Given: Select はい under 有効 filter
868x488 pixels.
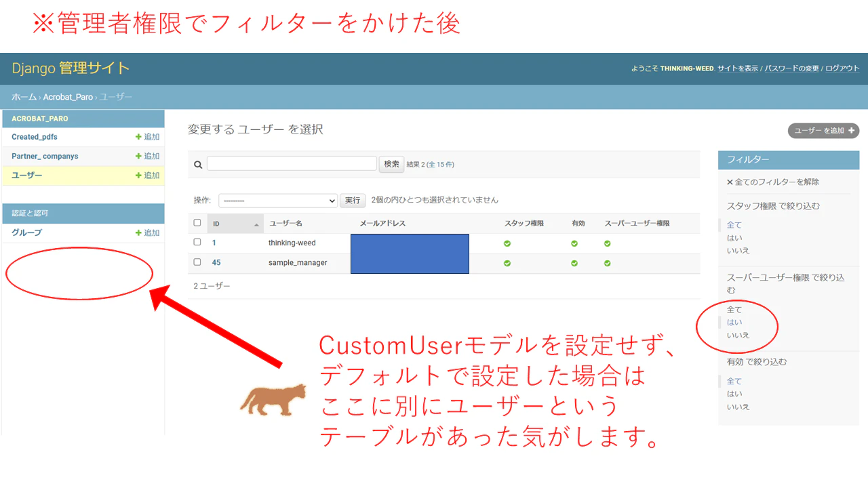Looking at the screenshot, I should click(x=734, y=394).
